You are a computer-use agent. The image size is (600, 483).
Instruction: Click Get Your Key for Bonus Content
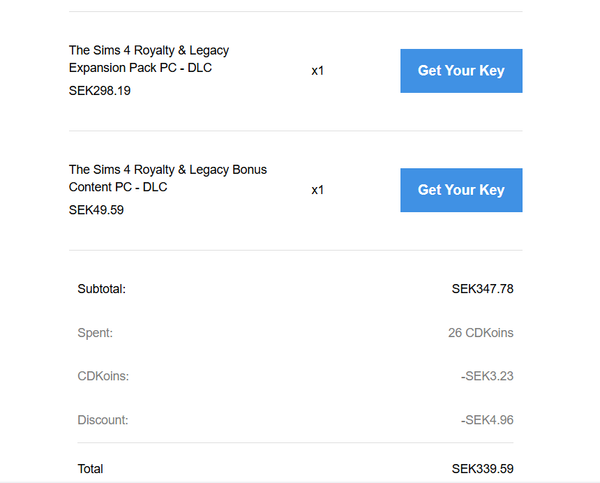pos(461,190)
